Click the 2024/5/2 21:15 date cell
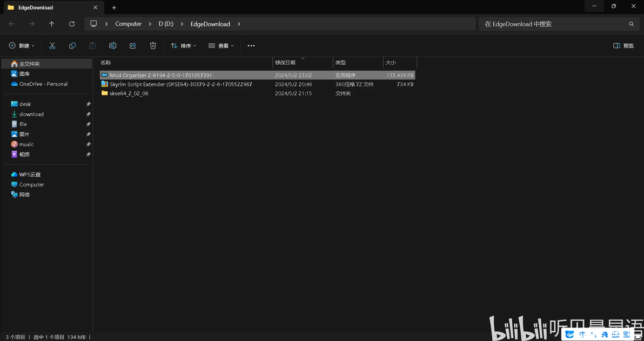Viewport: 644px width, 341px height. pyautogui.click(x=293, y=93)
